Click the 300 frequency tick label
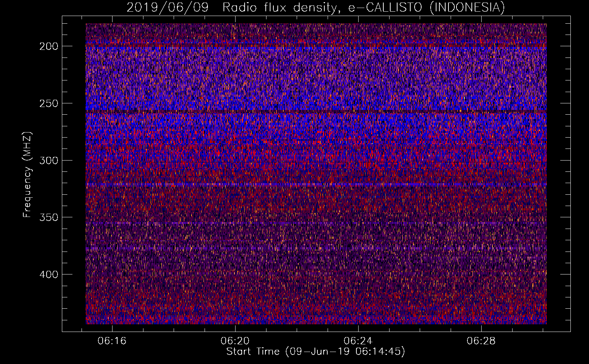 [x=48, y=161]
